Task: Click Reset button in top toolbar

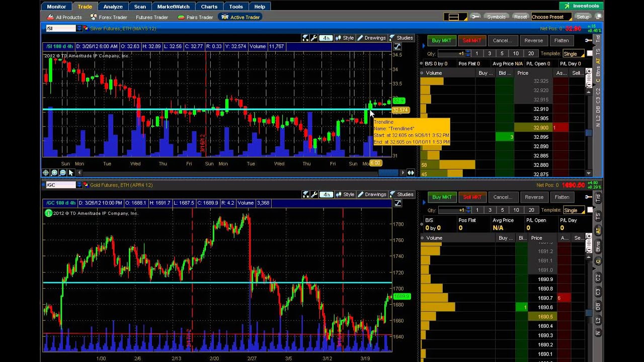Action: pos(520,17)
